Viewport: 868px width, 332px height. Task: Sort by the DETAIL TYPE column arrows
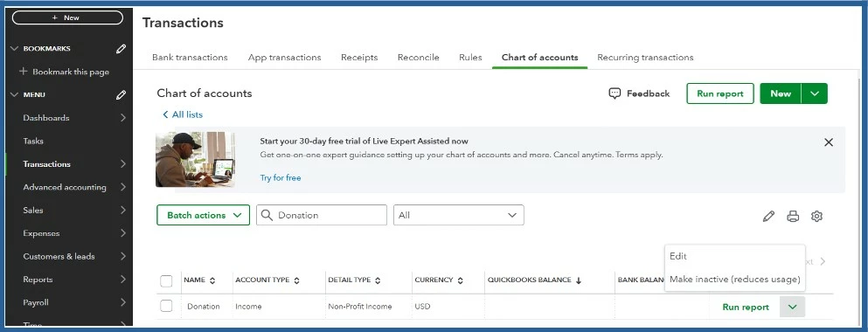pyautogui.click(x=378, y=280)
